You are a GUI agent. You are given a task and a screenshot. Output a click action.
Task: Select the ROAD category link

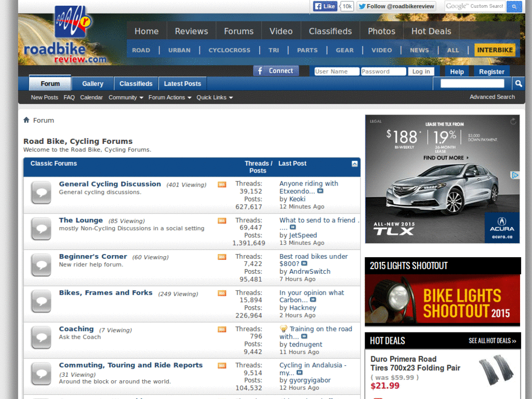pyautogui.click(x=141, y=50)
